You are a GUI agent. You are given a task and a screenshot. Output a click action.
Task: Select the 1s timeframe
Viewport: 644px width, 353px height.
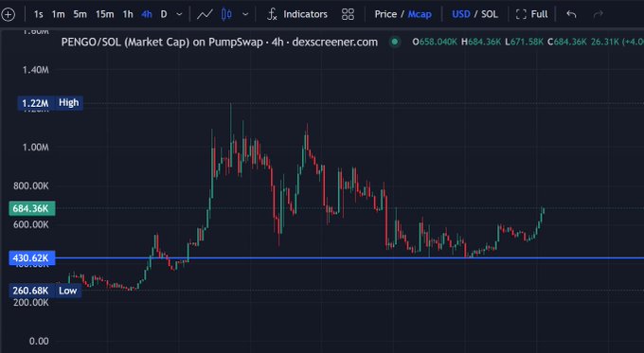click(38, 14)
